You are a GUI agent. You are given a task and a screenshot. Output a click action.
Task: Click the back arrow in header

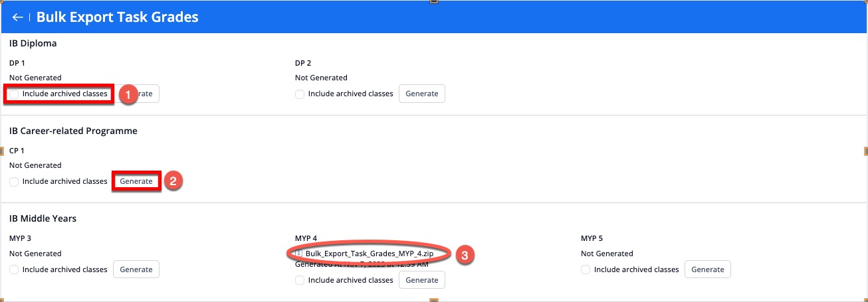tap(17, 17)
